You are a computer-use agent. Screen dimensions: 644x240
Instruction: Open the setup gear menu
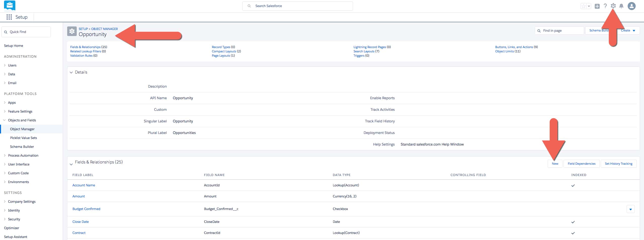tap(613, 6)
